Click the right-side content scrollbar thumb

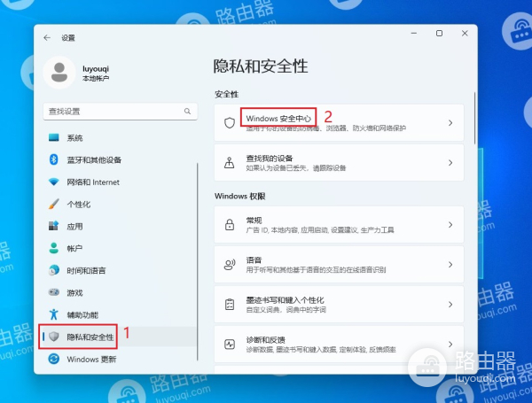coord(474,118)
